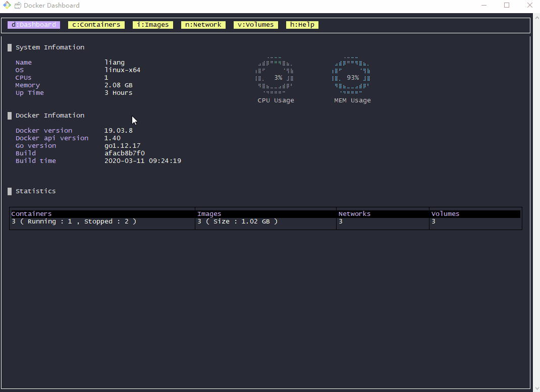Image resolution: width=540 pixels, height=392 pixels.
Task: Click the 'CPU Usage' label
Action: pyautogui.click(x=276, y=100)
